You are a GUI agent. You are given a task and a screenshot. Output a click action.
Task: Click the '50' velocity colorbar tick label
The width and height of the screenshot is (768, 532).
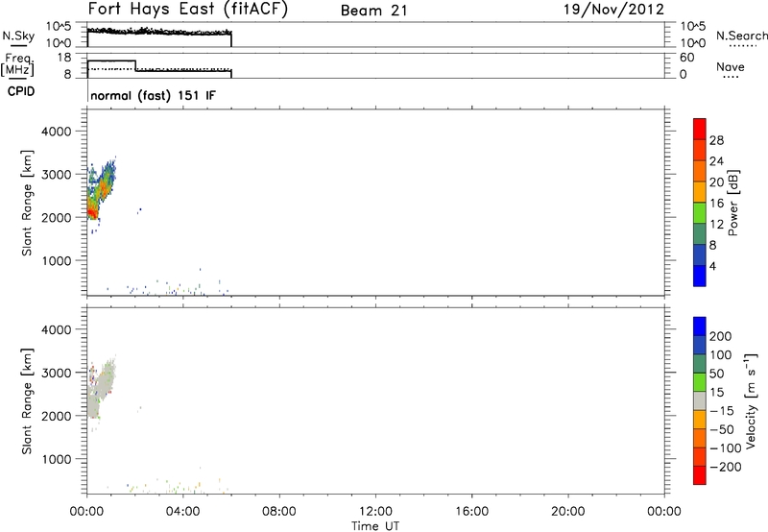click(716, 374)
